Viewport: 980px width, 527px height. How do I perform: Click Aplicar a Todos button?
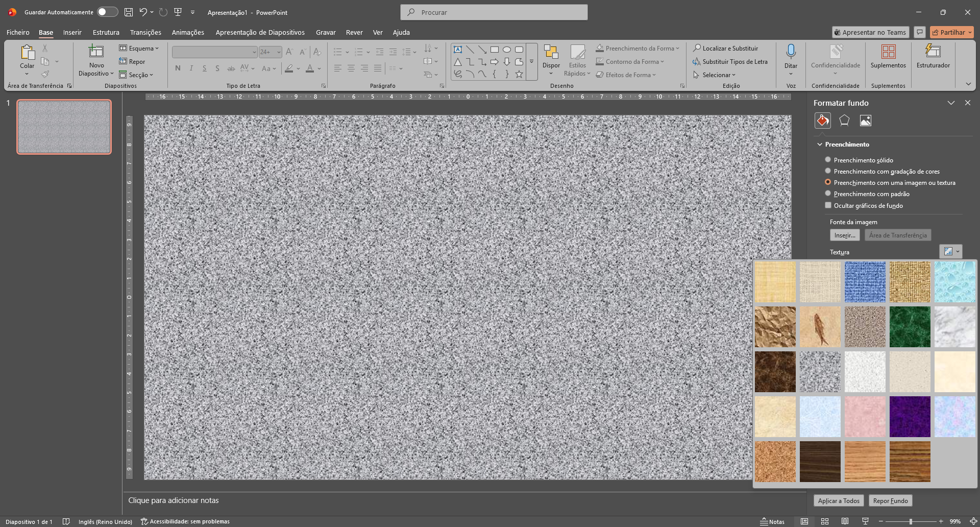click(x=839, y=500)
